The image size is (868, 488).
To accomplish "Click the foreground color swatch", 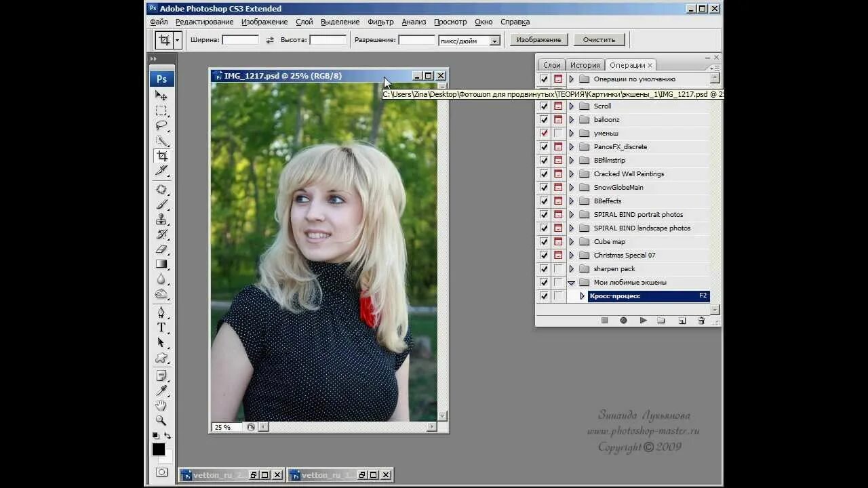I will (159, 449).
